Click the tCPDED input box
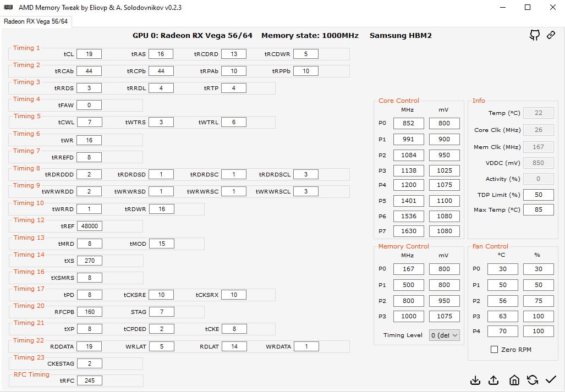 tap(162, 329)
